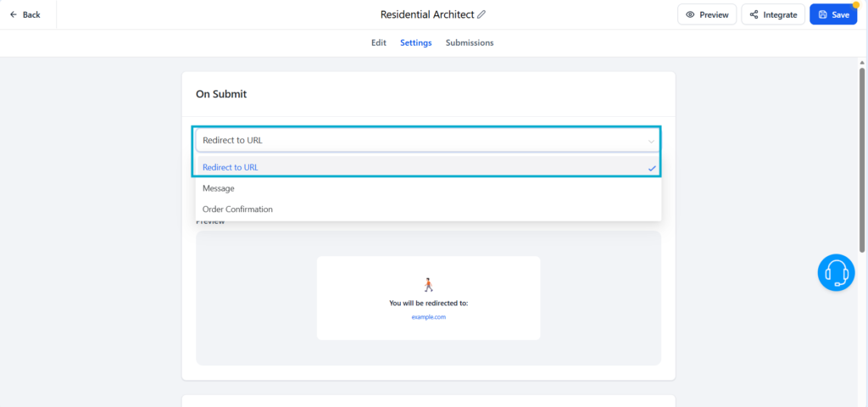Save the form with the Save button
This screenshot has height=407, width=868.
point(833,14)
